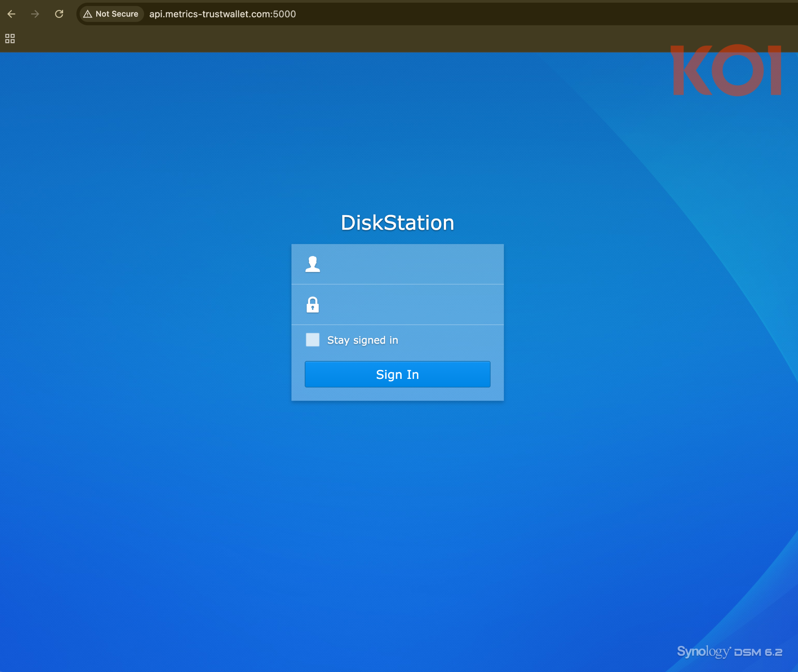Enable the Stay signed in checkbox
This screenshot has height=672, width=798.
pyautogui.click(x=312, y=340)
